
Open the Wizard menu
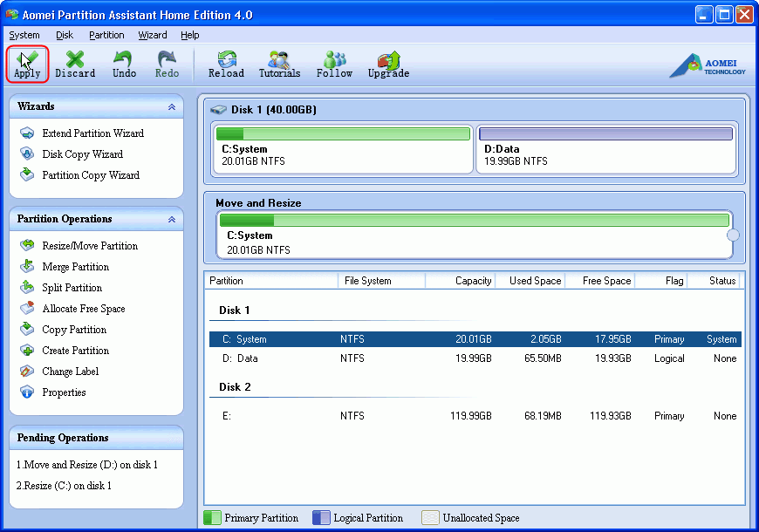[x=153, y=35]
